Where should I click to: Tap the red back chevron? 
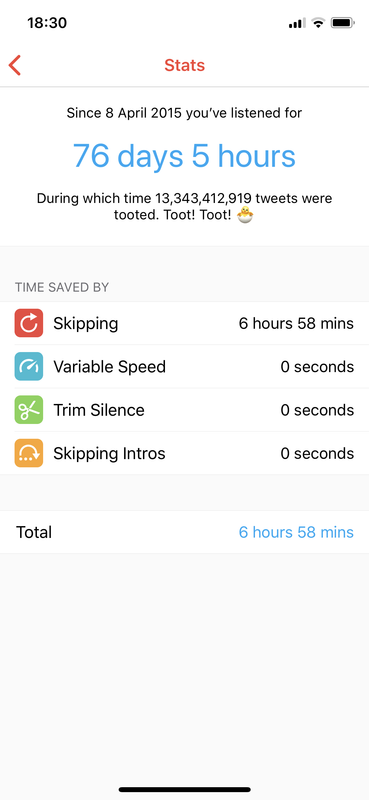pos(15,65)
